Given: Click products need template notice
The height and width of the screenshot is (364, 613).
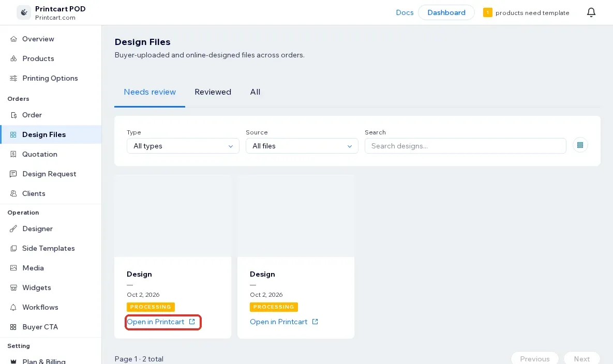Looking at the screenshot, I should (x=532, y=13).
